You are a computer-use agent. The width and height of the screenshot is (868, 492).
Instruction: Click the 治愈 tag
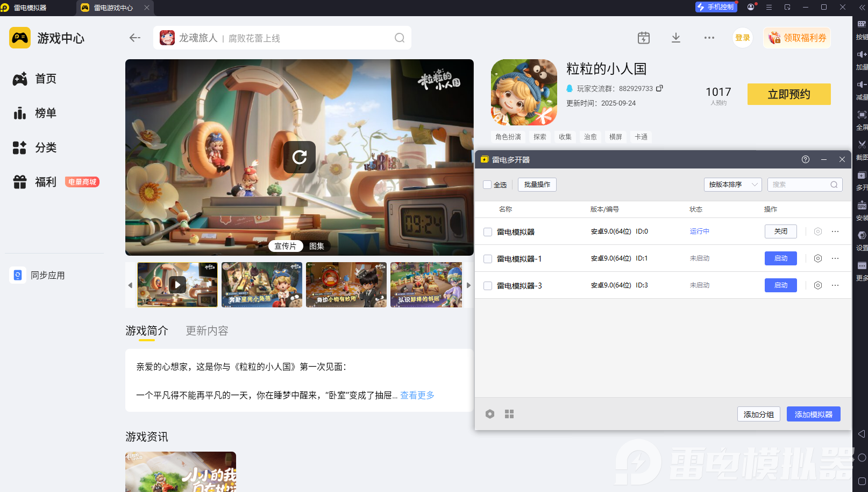(x=590, y=137)
